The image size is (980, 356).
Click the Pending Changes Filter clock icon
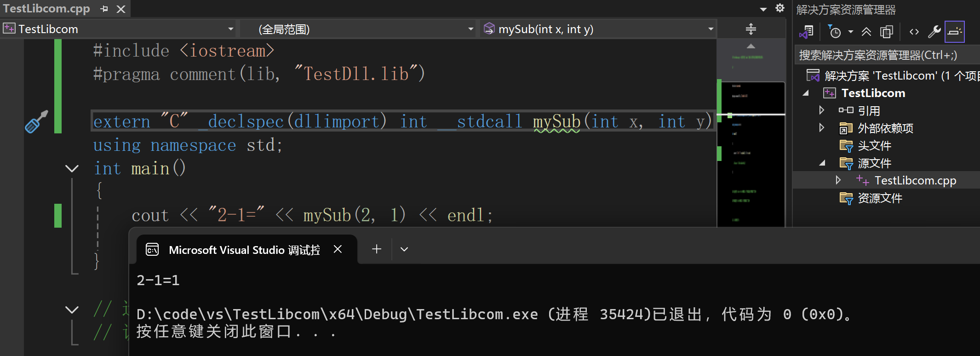[x=834, y=32]
